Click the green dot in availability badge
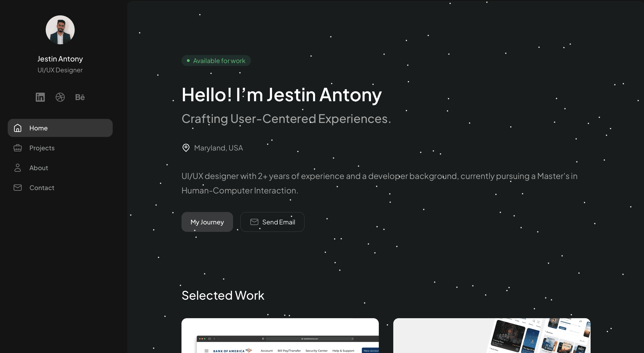Screen dimensions: 644x353 coord(188,61)
